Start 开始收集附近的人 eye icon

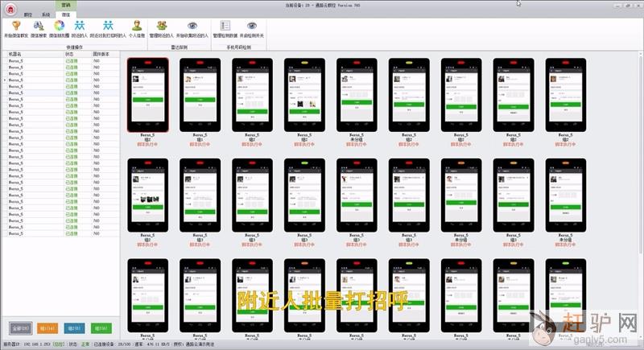coord(193,27)
